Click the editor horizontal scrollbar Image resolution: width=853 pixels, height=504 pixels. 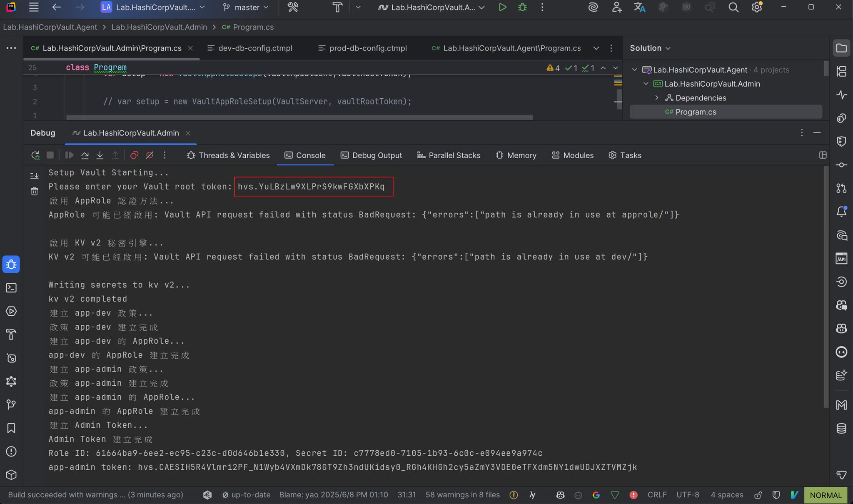[299, 117]
